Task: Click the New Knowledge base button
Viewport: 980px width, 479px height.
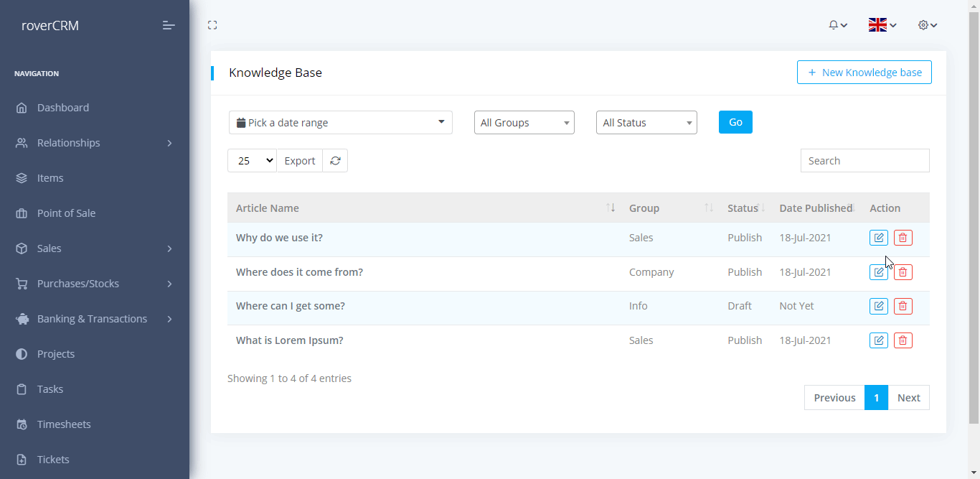Action: coord(864,73)
